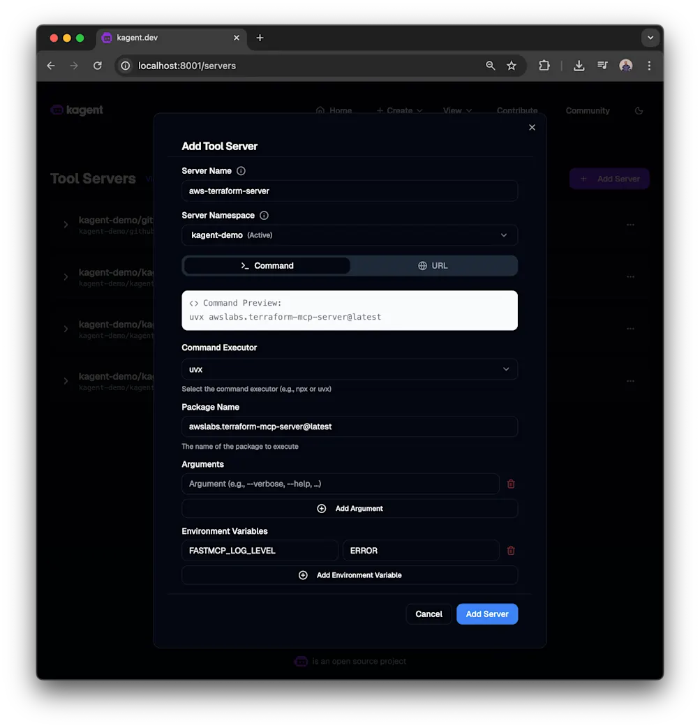Delete the empty argument row with trash icon
Image resolution: width=700 pixels, height=728 pixels.
coord(510,484)
